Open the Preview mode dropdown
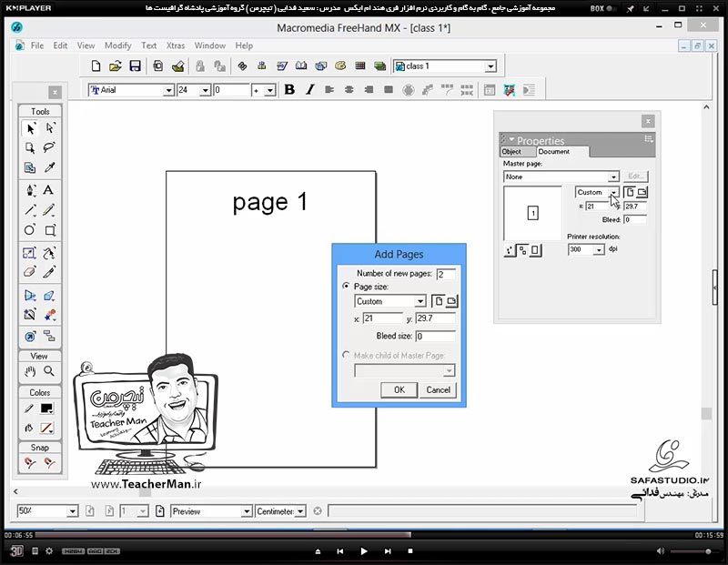728x565 pixels. tap(247, 511)
